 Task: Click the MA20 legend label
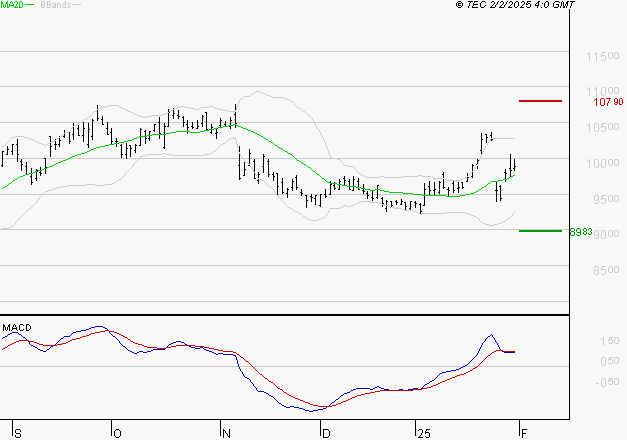click(12, 5)
